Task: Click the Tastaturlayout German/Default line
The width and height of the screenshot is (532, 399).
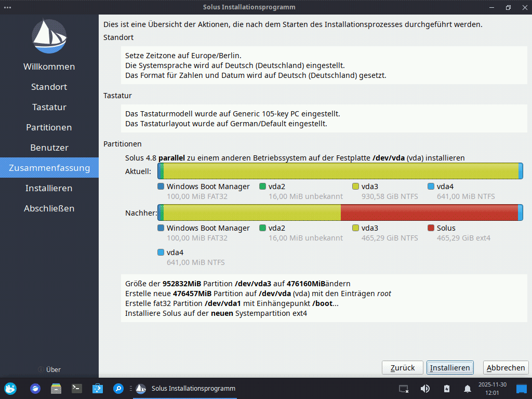Action: [226, 124]
